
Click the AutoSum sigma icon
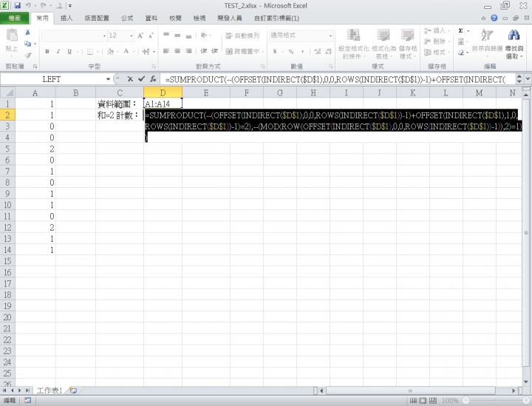461,31
